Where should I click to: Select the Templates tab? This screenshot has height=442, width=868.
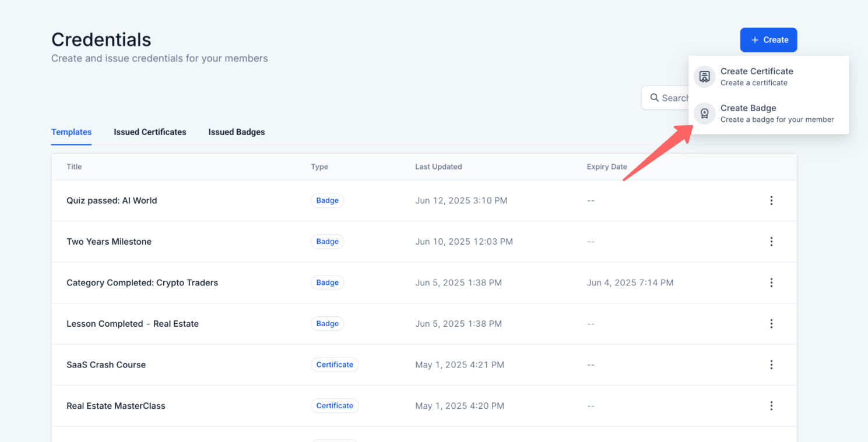coord(71,132)
